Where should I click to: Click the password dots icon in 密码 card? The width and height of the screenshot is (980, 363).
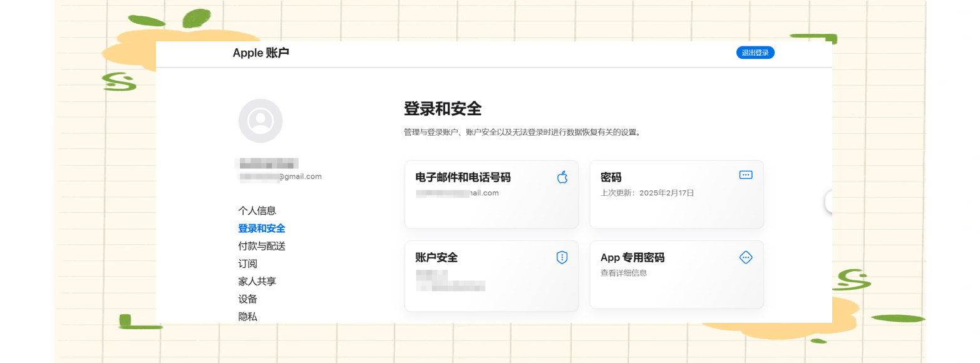pyautogui.click(x=746, y=175)
